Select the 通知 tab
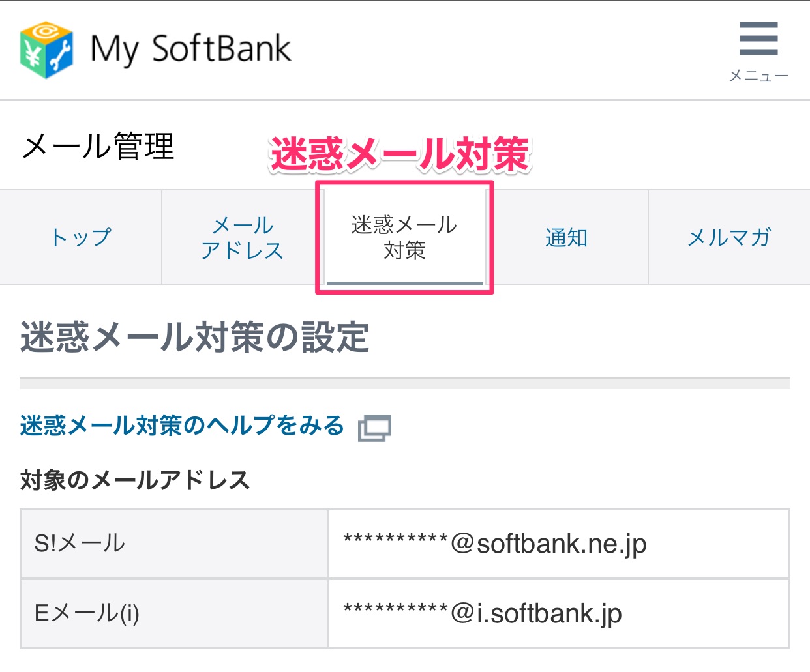Image resolution: width=810 pixels, height=672 pixels. click(565, 238)
